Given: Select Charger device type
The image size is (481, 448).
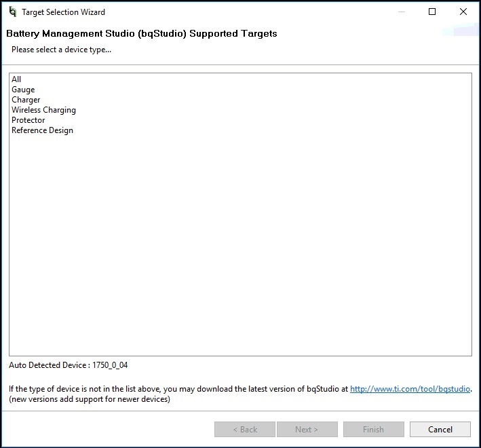Looking at the screenshot, I should (x=26, y=100).
